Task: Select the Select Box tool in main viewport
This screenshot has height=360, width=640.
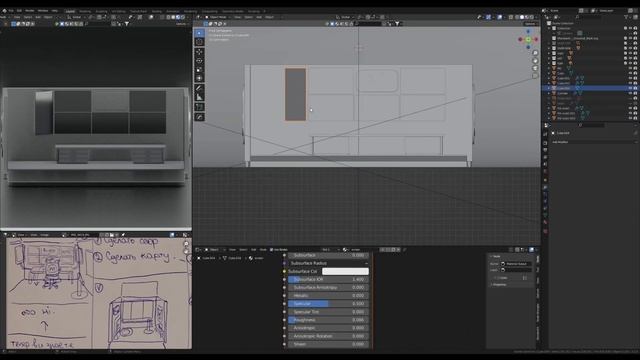Action: click(x=199, y=33)
